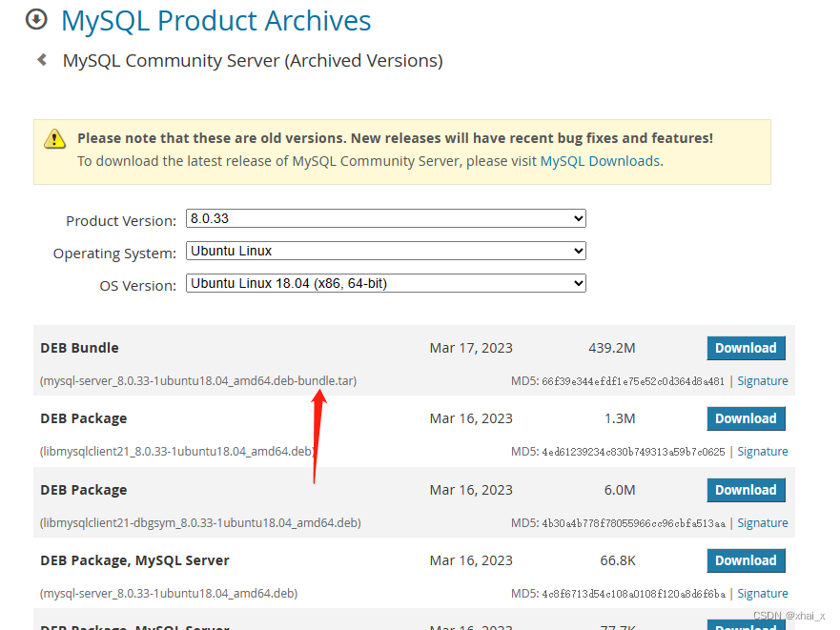Download the libmysqlclient21-dbgsym package
This screenshot has width=840, height=630.
tap(746, 489)
